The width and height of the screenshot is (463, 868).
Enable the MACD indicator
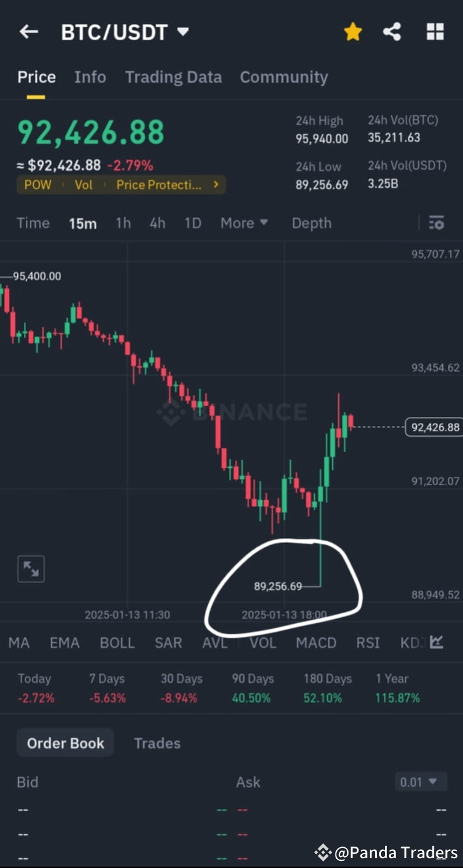coord(316,642)
